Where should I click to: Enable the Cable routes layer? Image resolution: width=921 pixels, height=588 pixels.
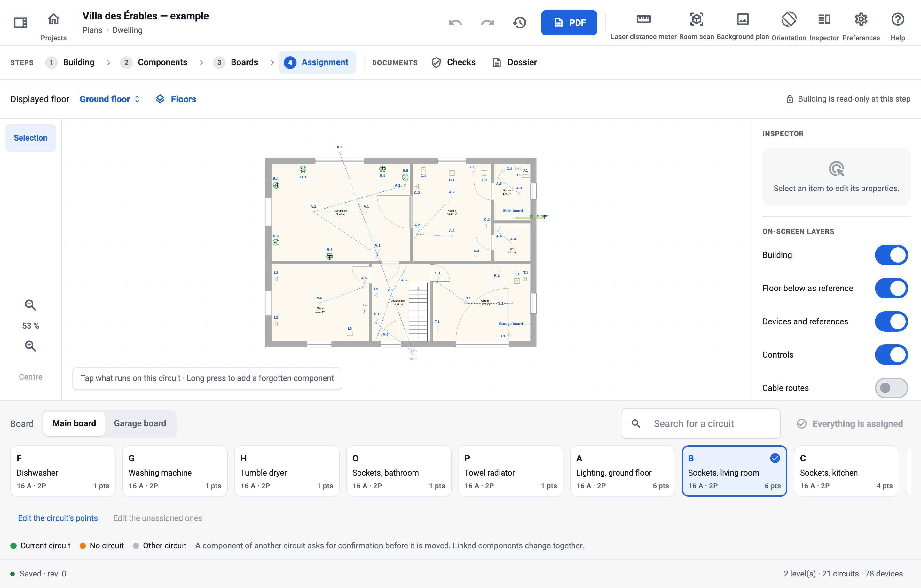[x=891, y=388]
